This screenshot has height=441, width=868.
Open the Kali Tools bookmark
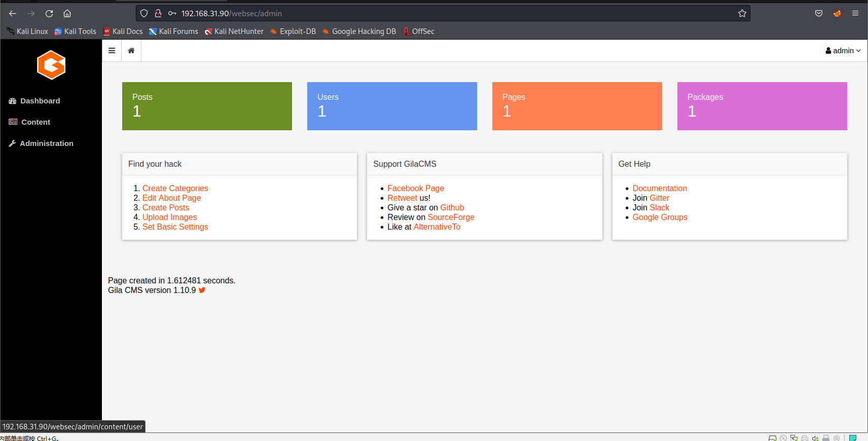coord(75,31)
